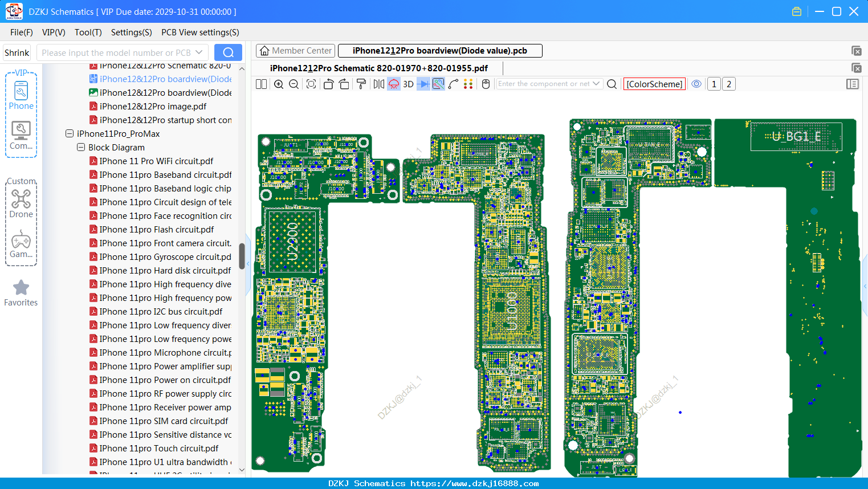Click the zoom out magnifier icon
868x489 pixels.
(294, 84)
